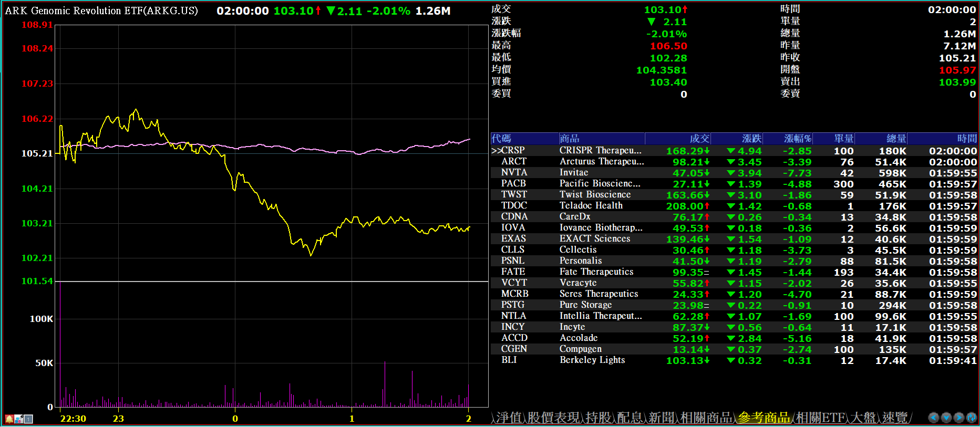The width and height of the screenshot is (980, 427).
Task: Open the 新聞 tab
Action: [x=662, y=418]
